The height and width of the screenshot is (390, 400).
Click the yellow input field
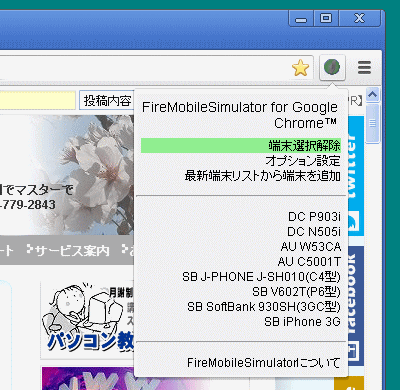pyautogui.click(x=38, y=100)
